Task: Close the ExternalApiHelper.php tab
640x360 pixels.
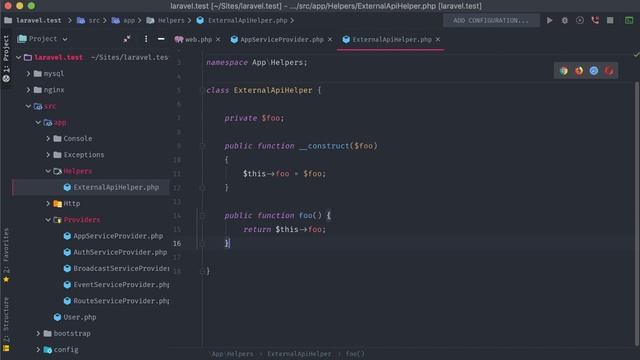Action: [438, 39]
